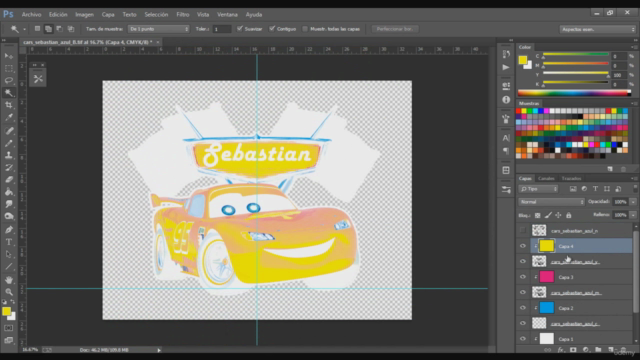640x360 pixels.
Task: Open the Aspectos esen. workspace dropdown
Action: click(x=598, y=29)
